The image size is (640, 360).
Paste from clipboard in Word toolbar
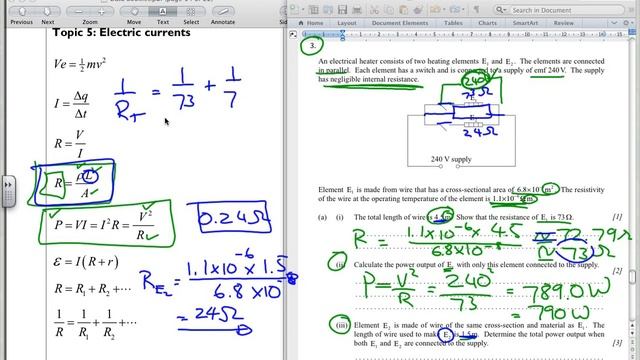(x=403, y=10)
